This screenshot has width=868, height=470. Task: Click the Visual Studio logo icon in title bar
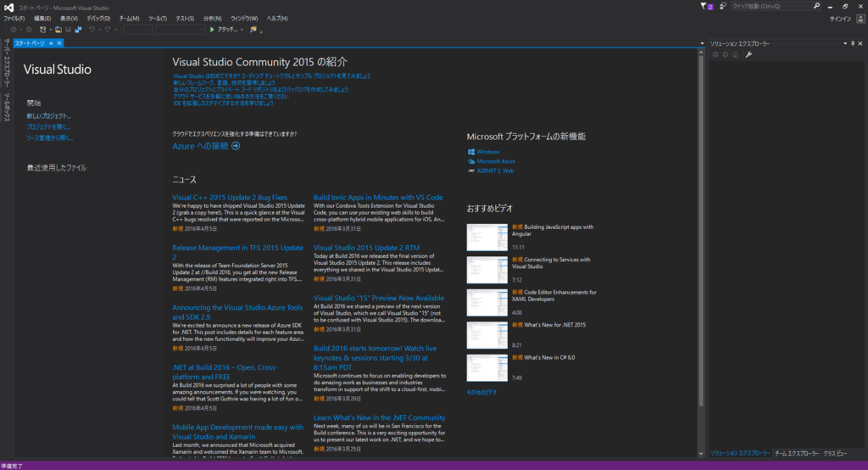pyautogui.click(x=8, y=7)
